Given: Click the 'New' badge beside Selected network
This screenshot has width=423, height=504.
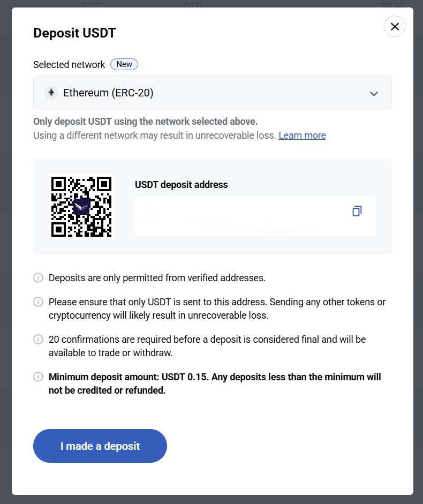Looking at the screenshot, I should click(124, 64).
